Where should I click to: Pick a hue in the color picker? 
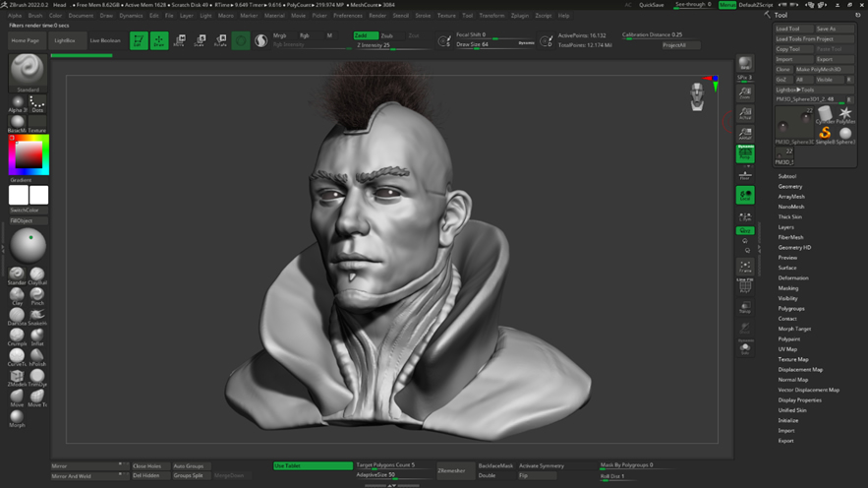click(29, 155)
